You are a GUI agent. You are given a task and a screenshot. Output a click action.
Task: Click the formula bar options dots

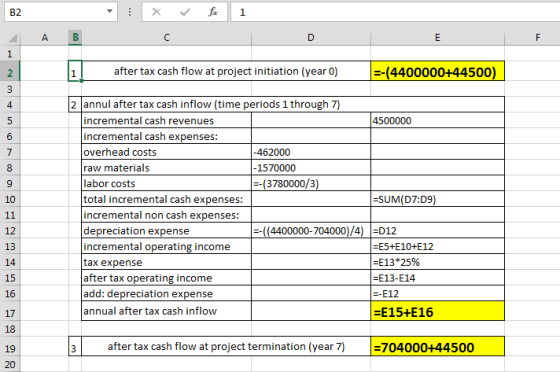pos(130,12)
